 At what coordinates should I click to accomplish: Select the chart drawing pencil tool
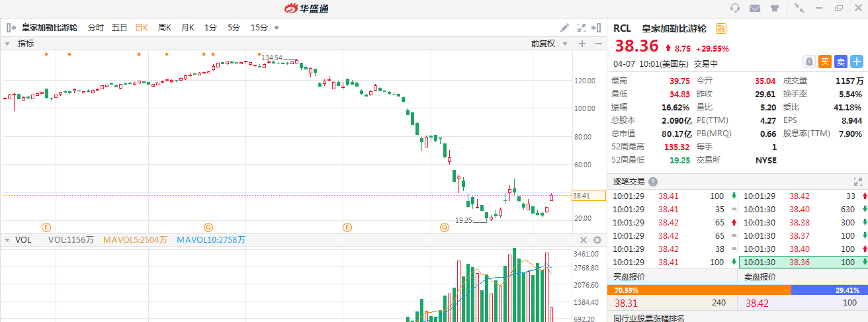(x=564, y=28)
